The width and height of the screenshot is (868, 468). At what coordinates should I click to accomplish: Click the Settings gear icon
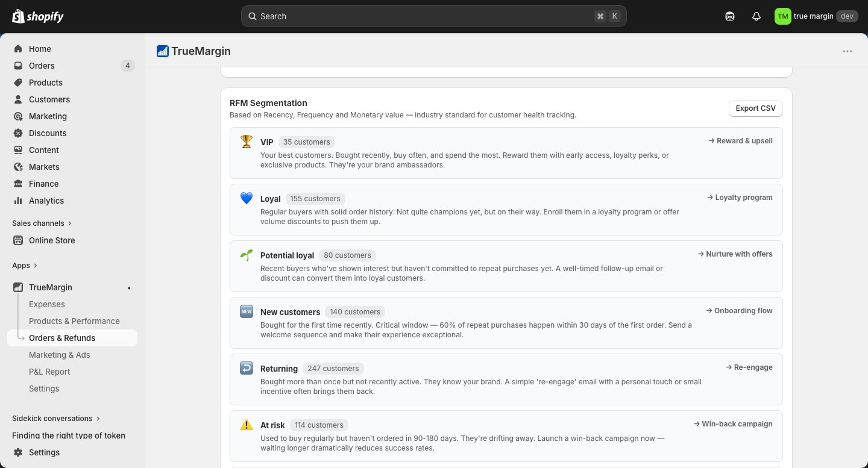(18, 452)
